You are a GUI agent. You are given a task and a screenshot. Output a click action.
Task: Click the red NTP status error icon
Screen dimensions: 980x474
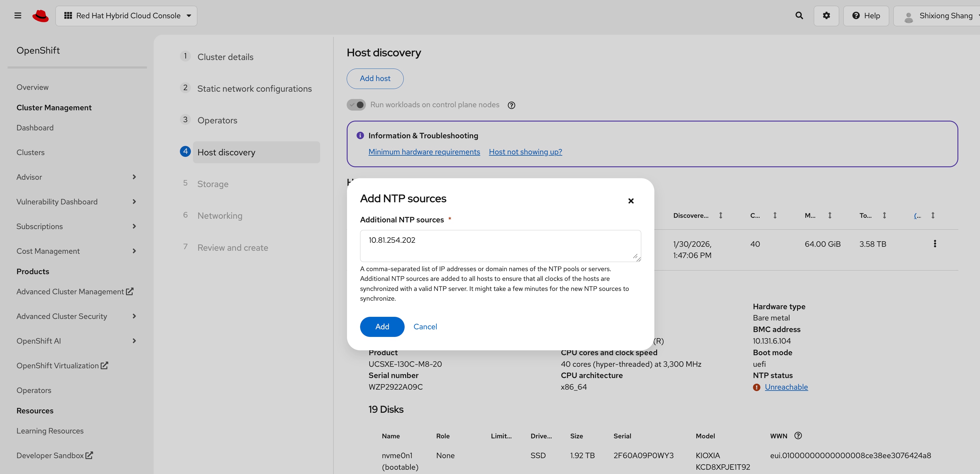[756, 387]
